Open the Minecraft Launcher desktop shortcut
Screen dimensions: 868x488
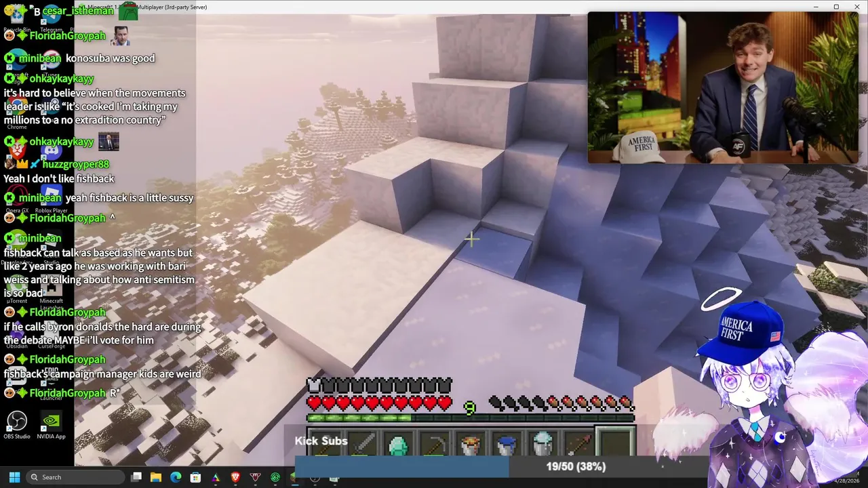(x=52, y=293)
